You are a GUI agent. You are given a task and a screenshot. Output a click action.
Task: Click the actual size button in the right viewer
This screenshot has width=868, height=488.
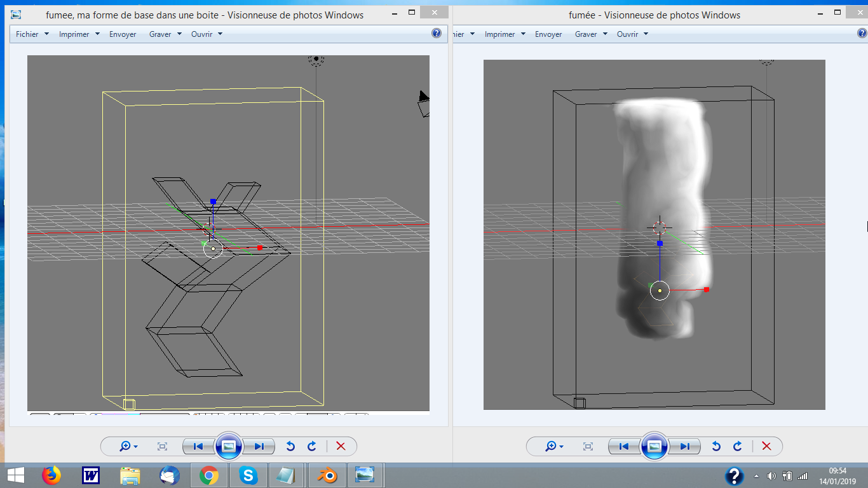[x=588, y=446]
